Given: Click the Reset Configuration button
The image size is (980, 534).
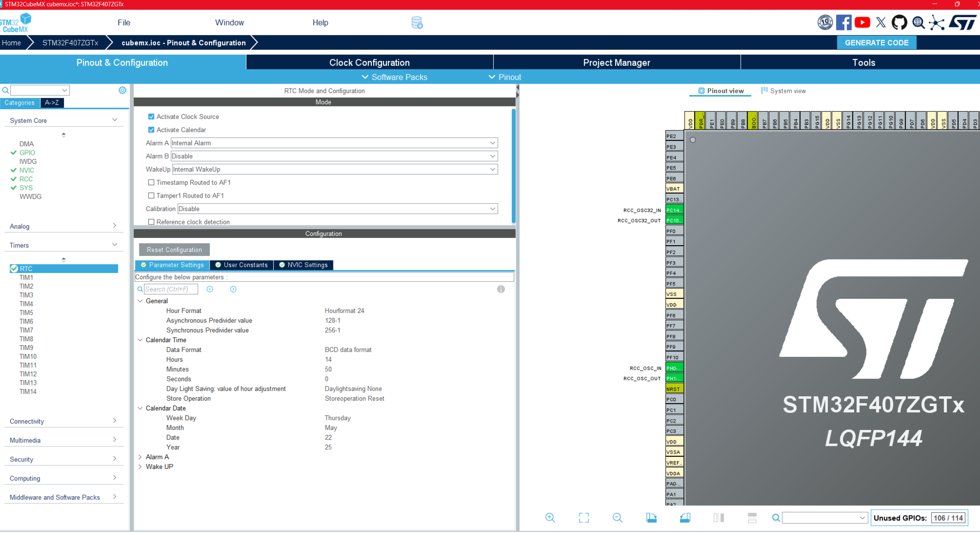Looking at the screenshot, I should (174, 250).
